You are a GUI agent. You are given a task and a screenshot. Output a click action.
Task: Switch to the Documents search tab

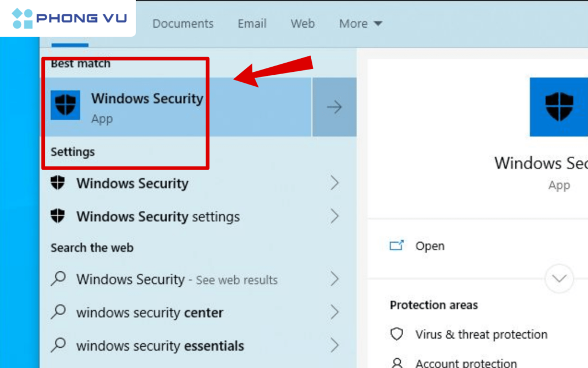coord(183,24)
